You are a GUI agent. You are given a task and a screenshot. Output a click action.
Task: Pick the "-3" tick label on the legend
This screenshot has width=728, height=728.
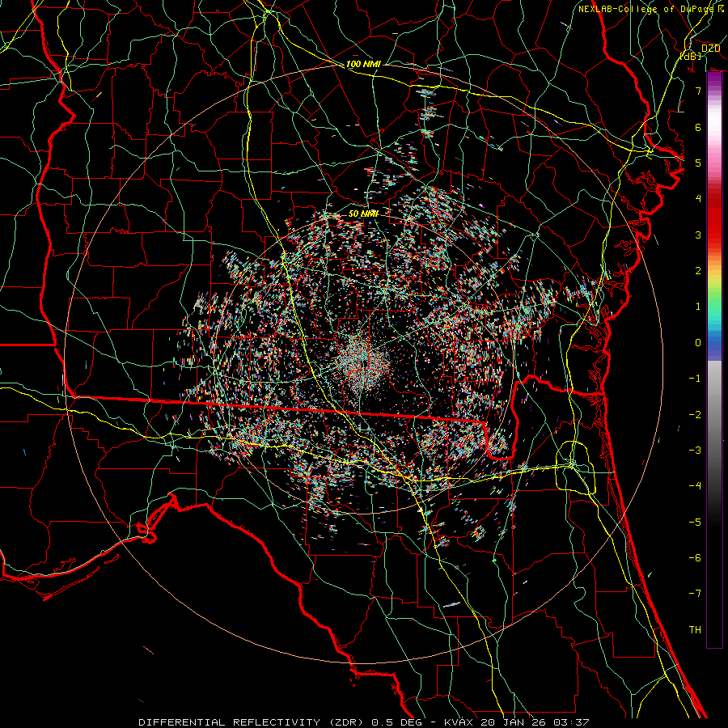tap(695, 451)
